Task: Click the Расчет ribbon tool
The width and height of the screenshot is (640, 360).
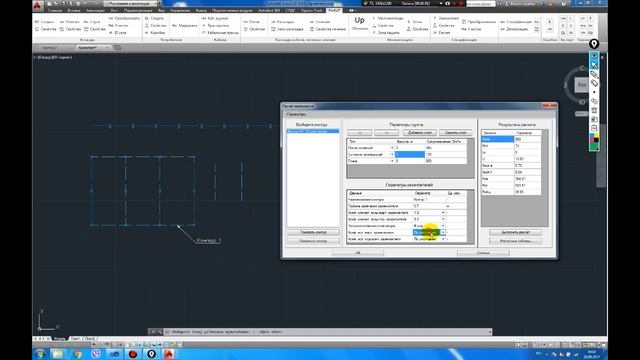Action: point(442,33)
